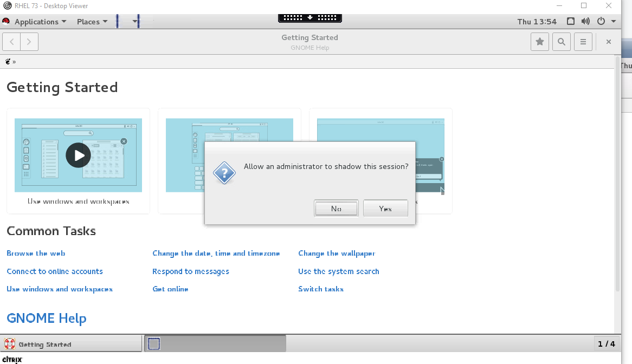Viewport: 632px width, 364px height.
Task: Open the Switch tasks link
Action: tap(321, 289)
